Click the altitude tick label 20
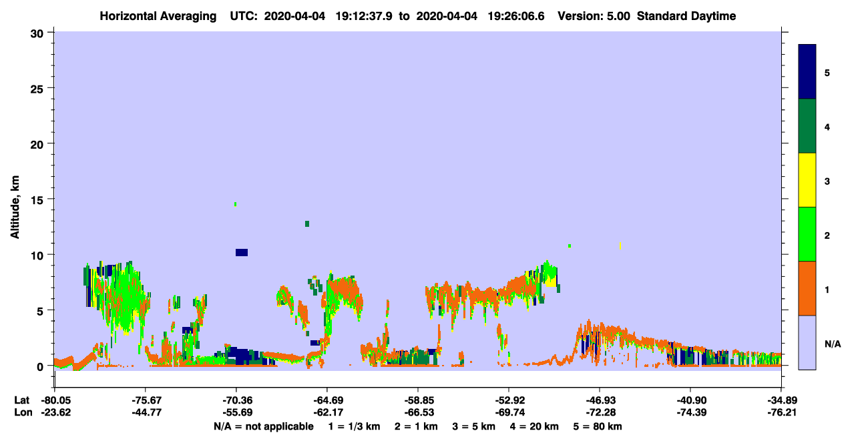This screenshot has height=445, width=868. tap(38, 143)
